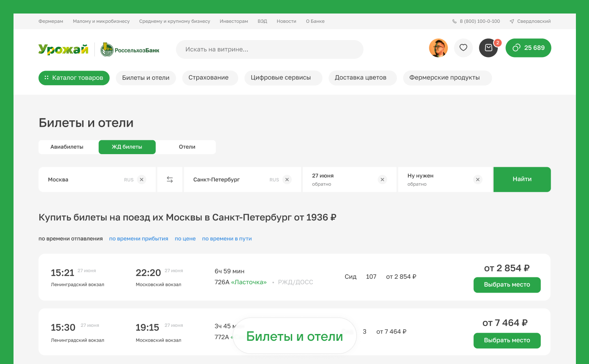The height and width of the screenshot is (364, 589).
Task: Click the phone icon next to 8 (800) 100-0-100
Action: 454,21
